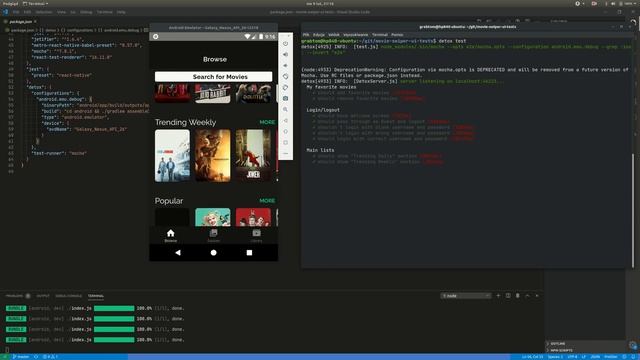Open terminal shell selector dropdown

(x=466, y=296)
